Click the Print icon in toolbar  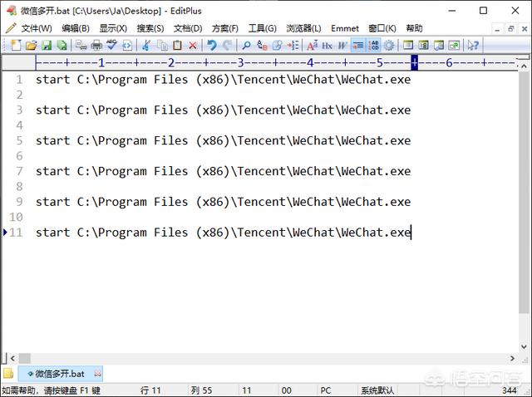pos(96,45)
